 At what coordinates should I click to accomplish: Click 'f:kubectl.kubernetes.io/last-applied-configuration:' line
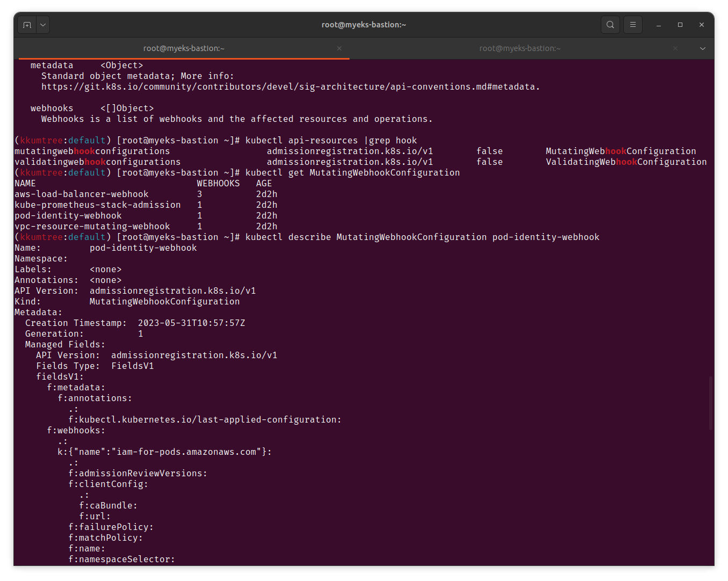(205, 420)
